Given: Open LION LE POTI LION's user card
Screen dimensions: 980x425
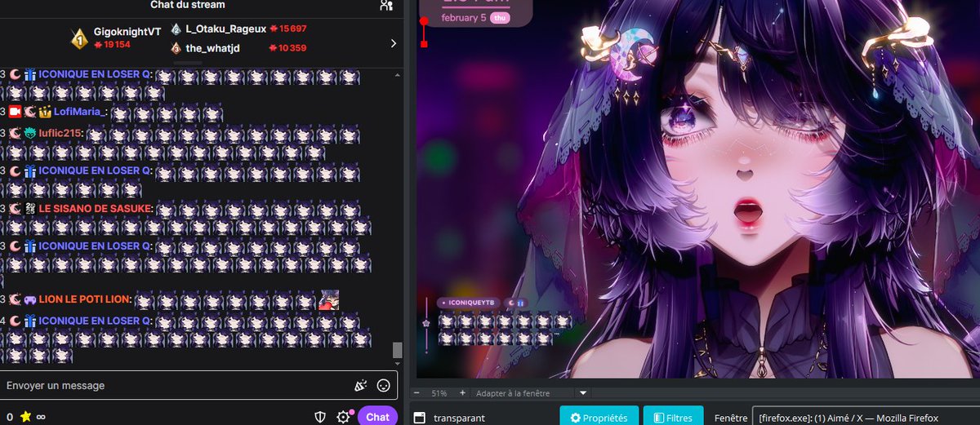Looking at the screenshot, I should click(x=85, y=299).
